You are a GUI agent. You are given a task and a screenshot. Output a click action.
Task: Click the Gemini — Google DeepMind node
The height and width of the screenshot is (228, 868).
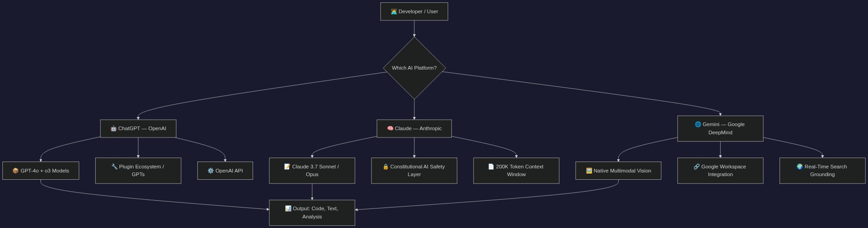pyautogui.click(x=720, y=128)
